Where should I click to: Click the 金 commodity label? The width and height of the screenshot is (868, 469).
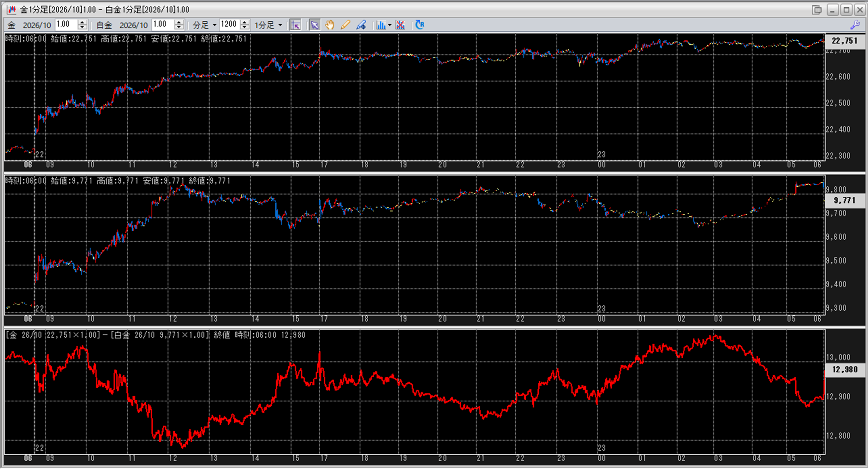[12, 25]
